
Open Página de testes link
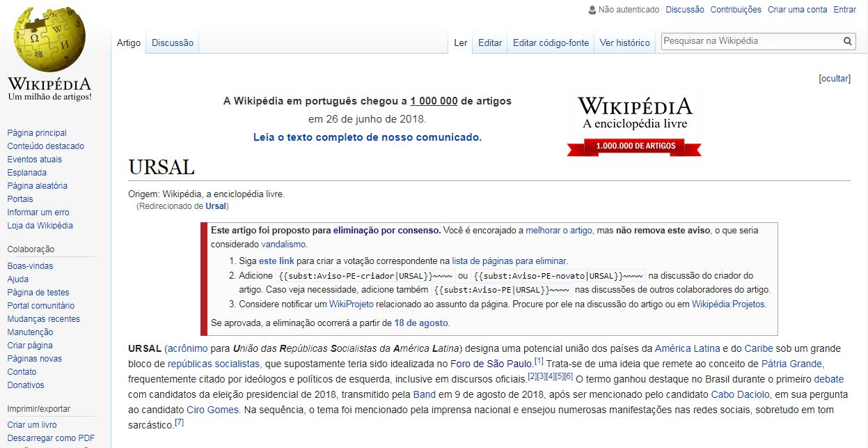[38, 292]
